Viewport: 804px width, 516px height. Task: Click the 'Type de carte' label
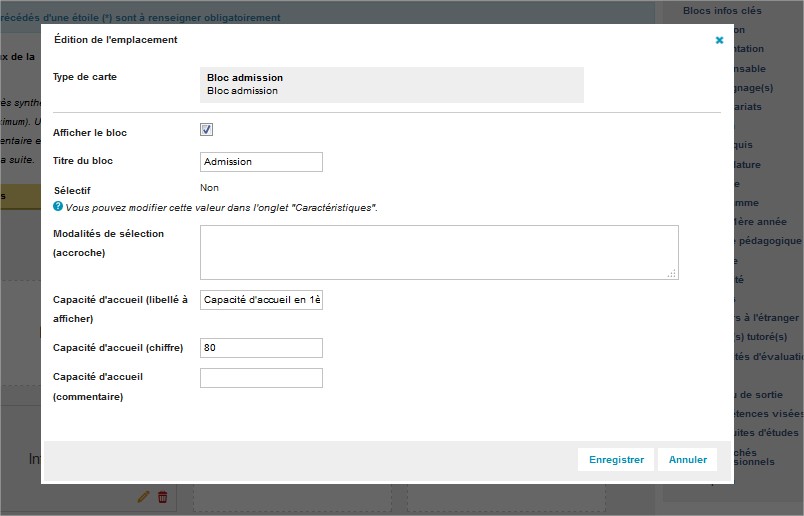click(x=85, y=76)
